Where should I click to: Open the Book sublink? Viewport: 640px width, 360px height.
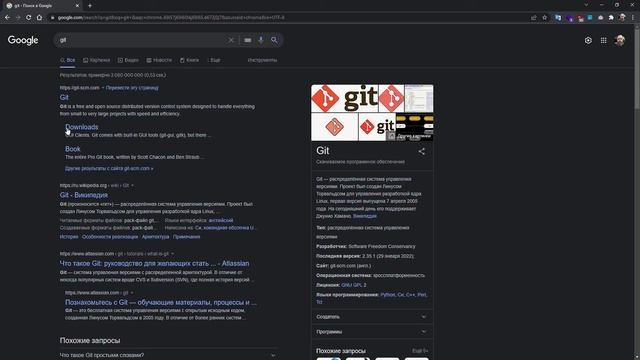coord(73,149)
